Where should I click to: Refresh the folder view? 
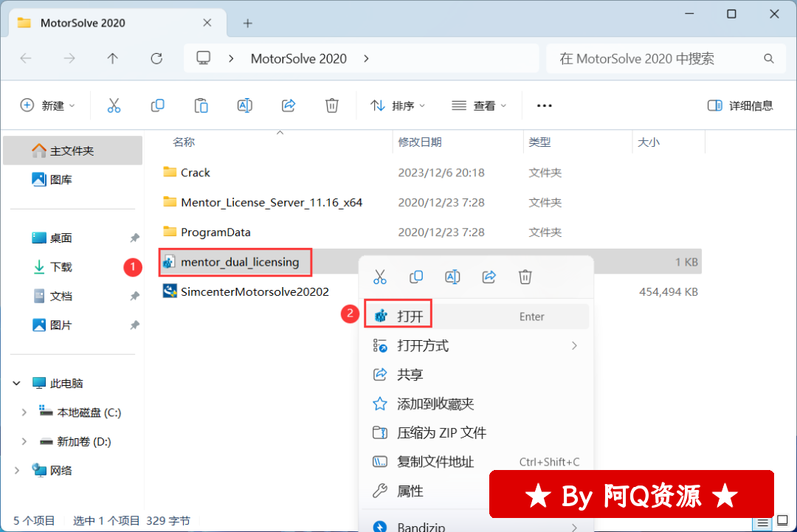156,58
